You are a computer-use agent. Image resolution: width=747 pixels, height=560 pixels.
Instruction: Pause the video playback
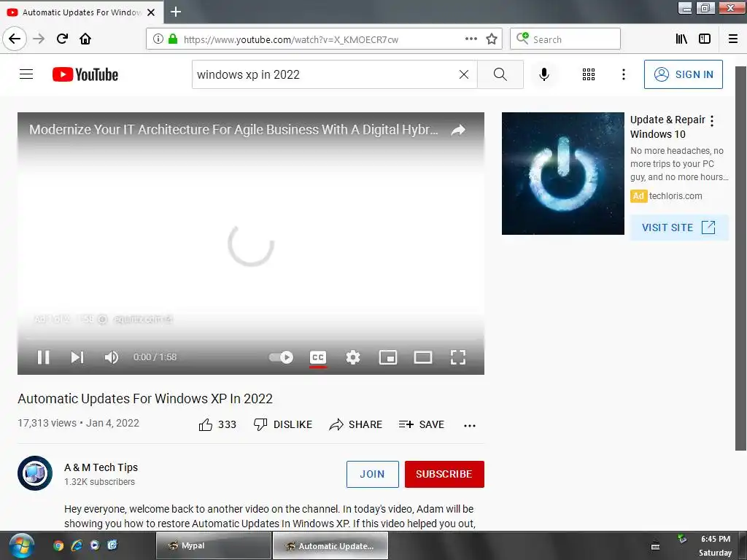click(43, 357)
